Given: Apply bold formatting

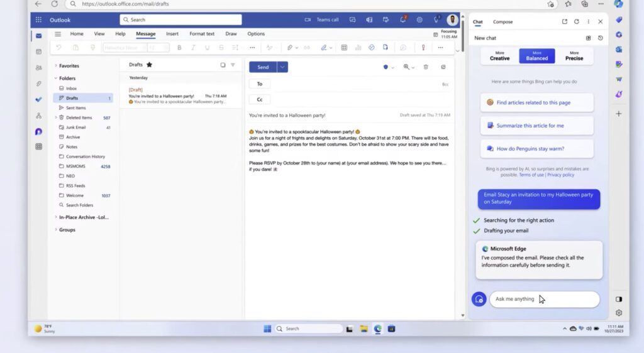Looking at the screenshot, I should (179, 48).
